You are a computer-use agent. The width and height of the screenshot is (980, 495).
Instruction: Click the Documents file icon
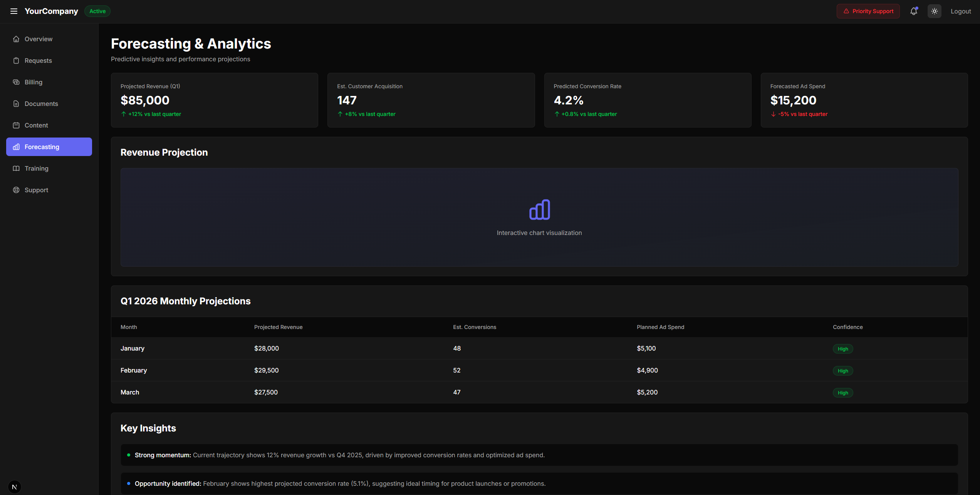tap(16, 104)
